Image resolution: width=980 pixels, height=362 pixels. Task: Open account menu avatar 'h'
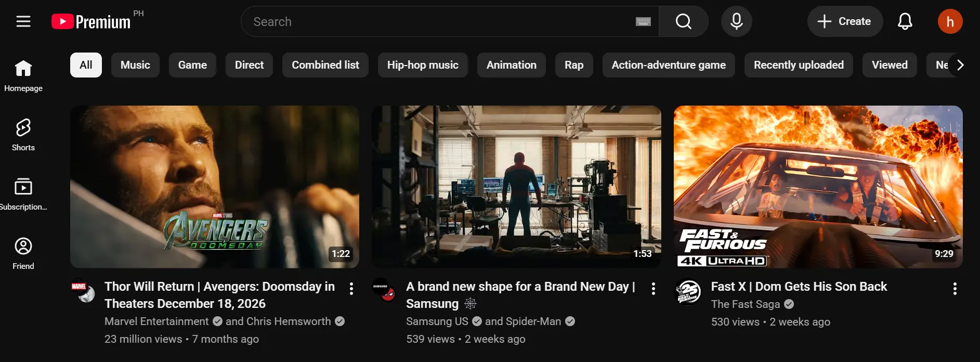coord(950,21)
